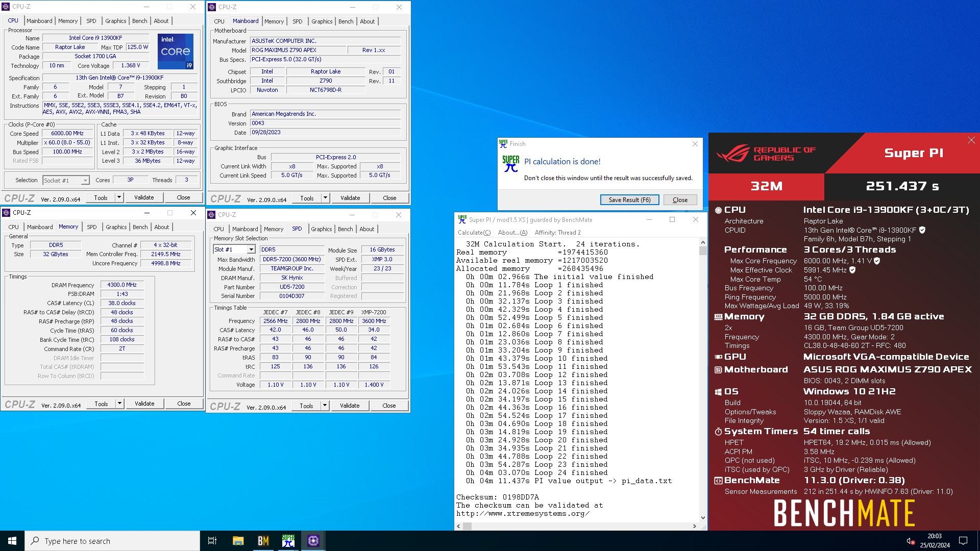
Task: Click CPU-Z title icon in Mainboard window
Action: coord(212,7)
